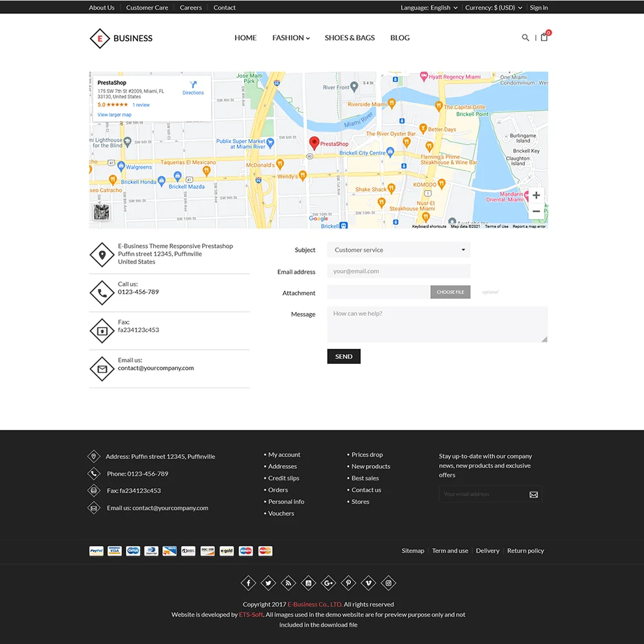Open the shopping cart icon
The image size is (644, 644).
point(544,37)
